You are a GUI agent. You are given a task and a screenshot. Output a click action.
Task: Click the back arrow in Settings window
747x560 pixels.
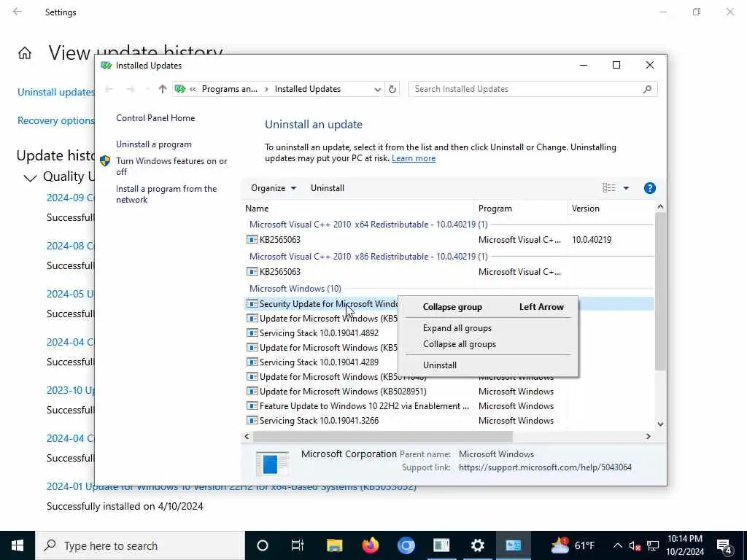[18, 12]
